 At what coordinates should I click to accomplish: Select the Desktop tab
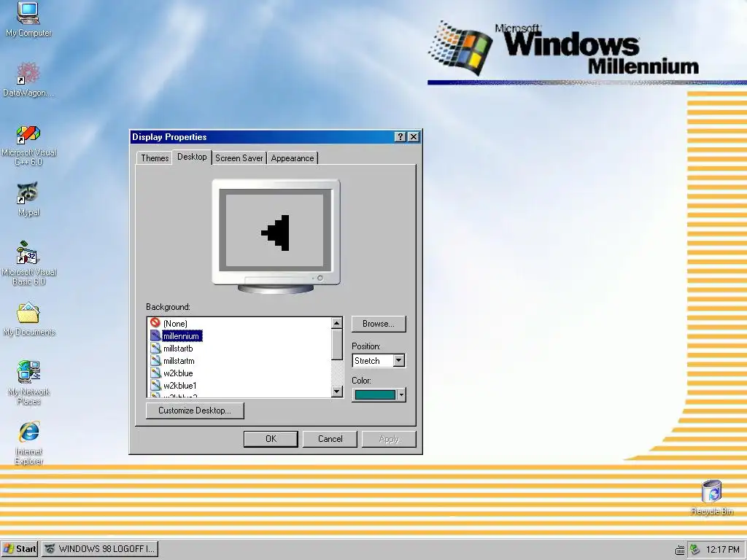pos(192,157)
